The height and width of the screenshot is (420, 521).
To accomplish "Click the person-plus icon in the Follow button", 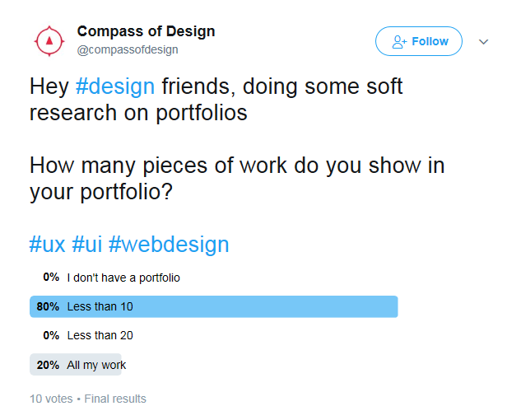I will [399, 41].
